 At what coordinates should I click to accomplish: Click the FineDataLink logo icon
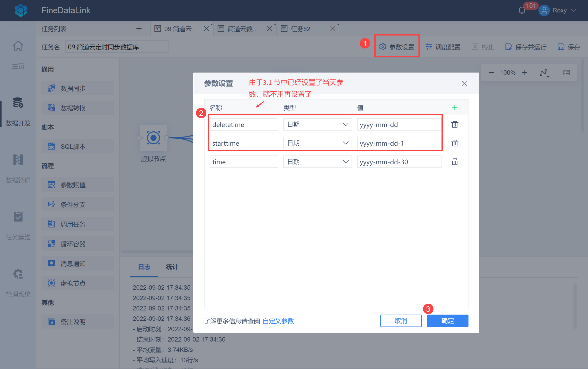21,10
